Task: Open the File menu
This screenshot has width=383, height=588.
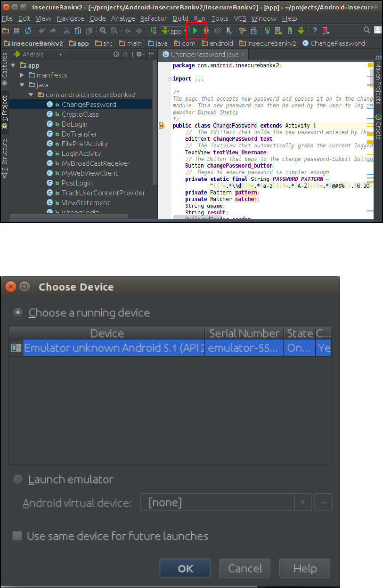Action: tap(7, 18)
